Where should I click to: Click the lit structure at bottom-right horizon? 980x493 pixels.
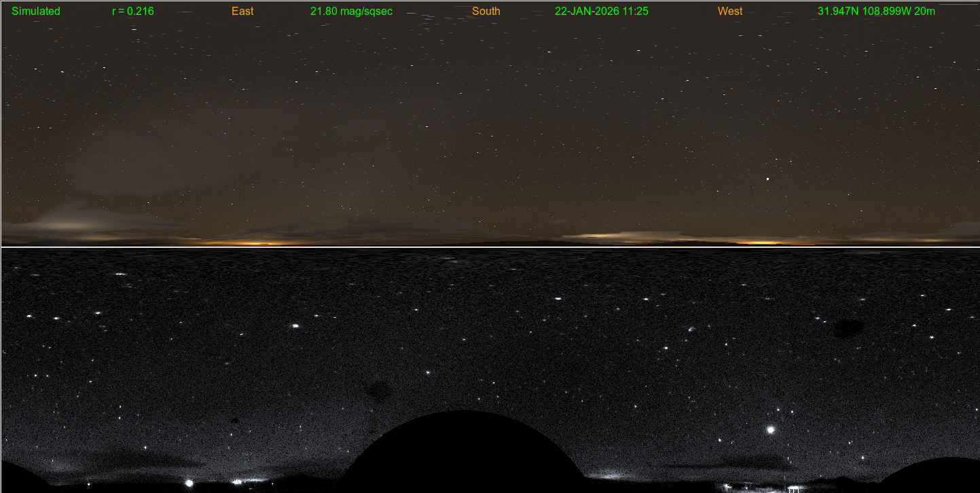[793, 488]
